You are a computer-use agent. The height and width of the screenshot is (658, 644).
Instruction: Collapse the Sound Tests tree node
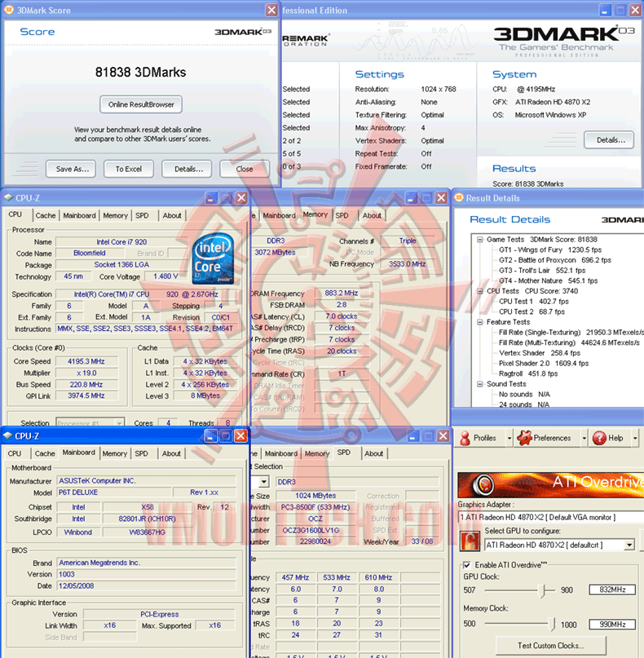[480, 384]
